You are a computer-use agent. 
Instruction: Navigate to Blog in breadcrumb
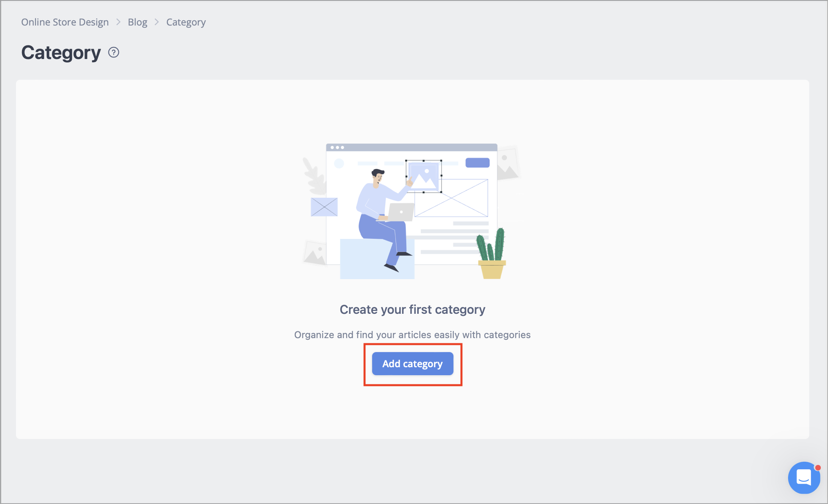coord(138,22)
